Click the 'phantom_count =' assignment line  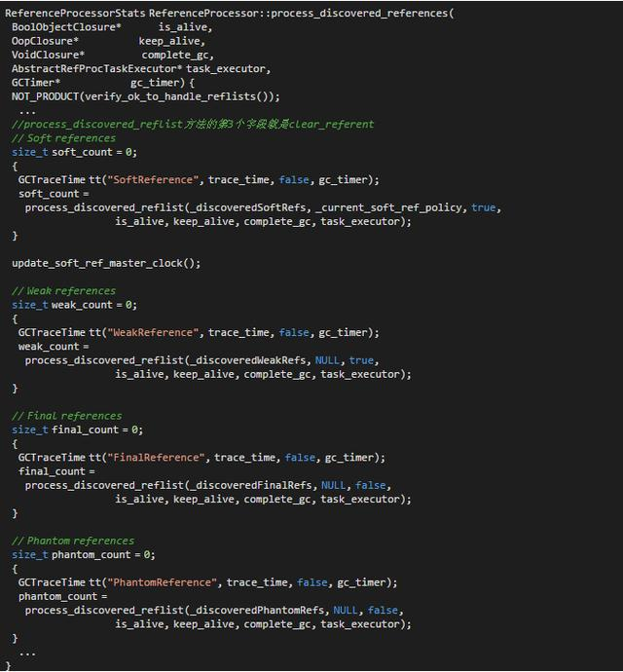tap(63, 596)
